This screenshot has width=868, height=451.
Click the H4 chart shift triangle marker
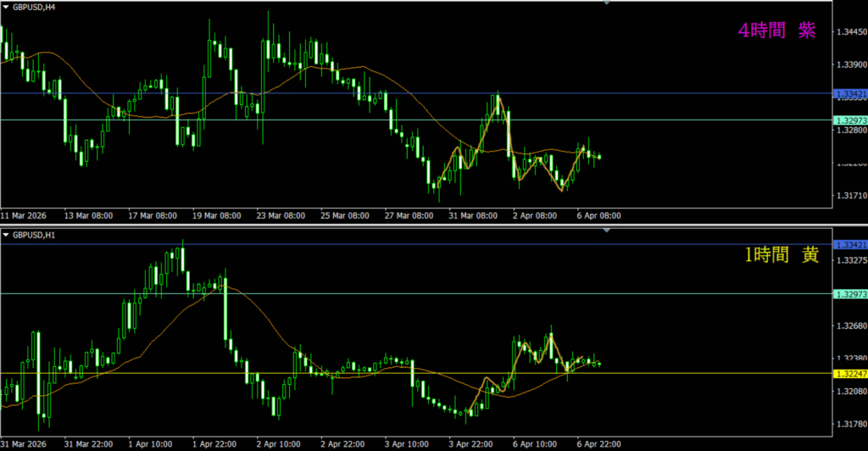[x=607, y=3]
